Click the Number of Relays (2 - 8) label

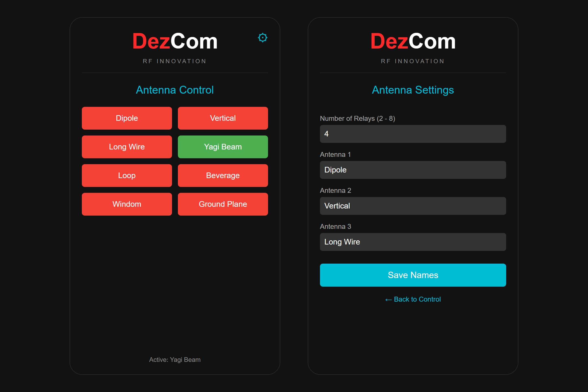(x=357, y=119)
